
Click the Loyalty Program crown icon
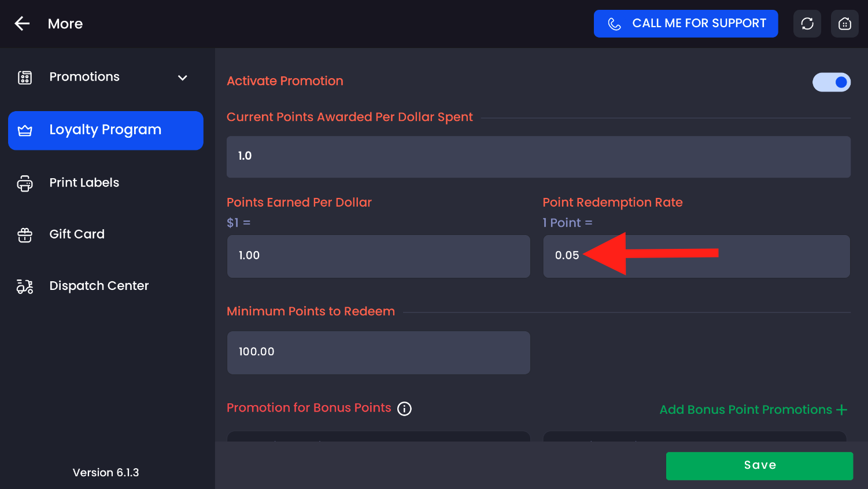click(25, 131)
